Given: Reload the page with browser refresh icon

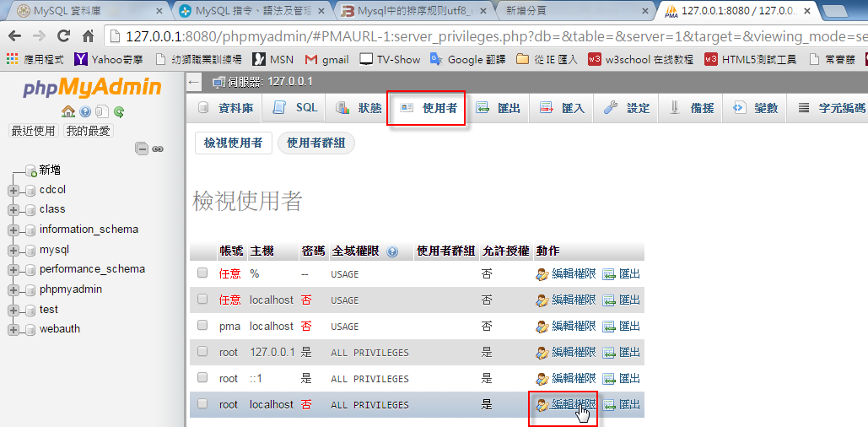Looking at the screenshot, I should [x=63, y=36].
